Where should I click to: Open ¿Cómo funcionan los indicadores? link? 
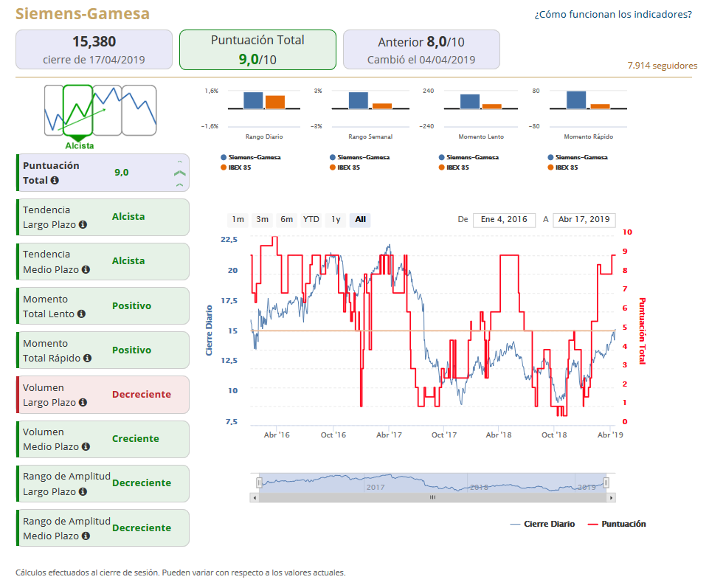point(613,15)
